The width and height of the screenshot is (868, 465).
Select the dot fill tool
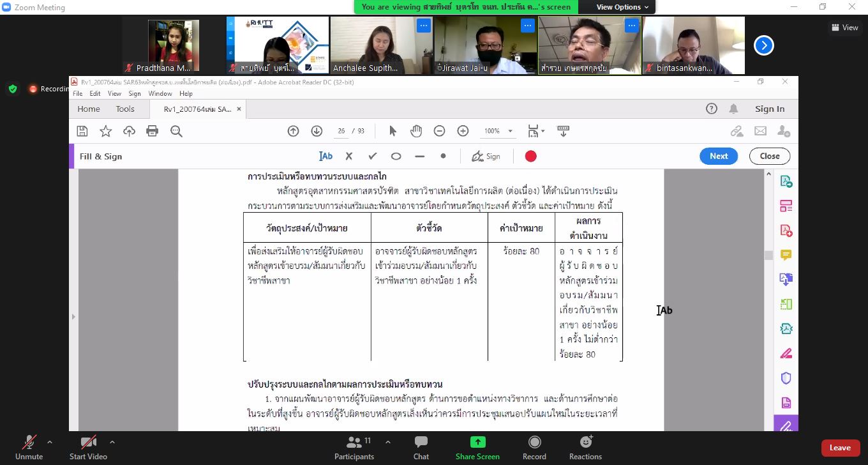(443, 156)
